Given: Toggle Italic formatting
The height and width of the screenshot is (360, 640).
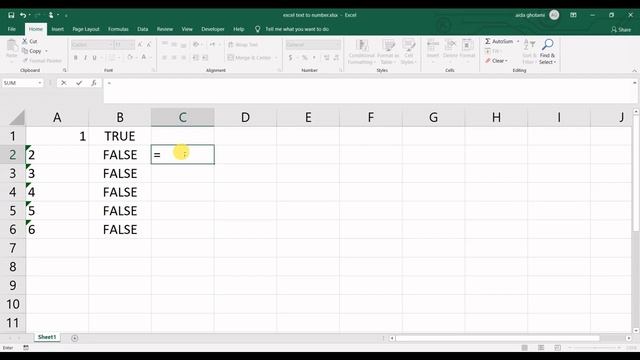Looking at the screenshot, I should (x=85, y=58).
